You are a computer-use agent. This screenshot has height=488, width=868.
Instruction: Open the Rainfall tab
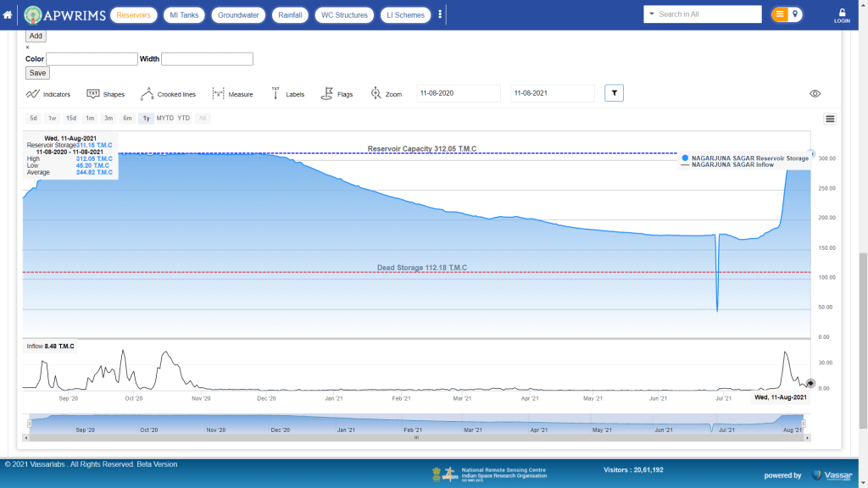(290, 15)
